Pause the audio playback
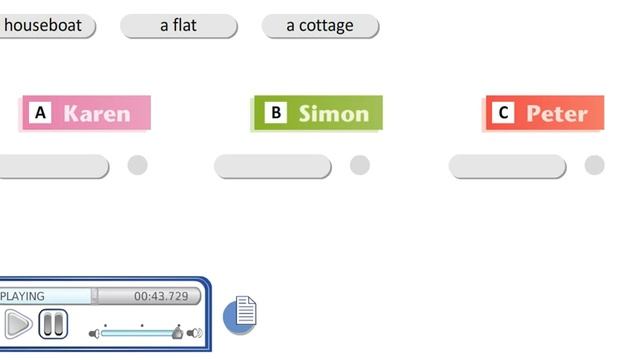This screenshot has width=640, height=360. pos(53,324)
